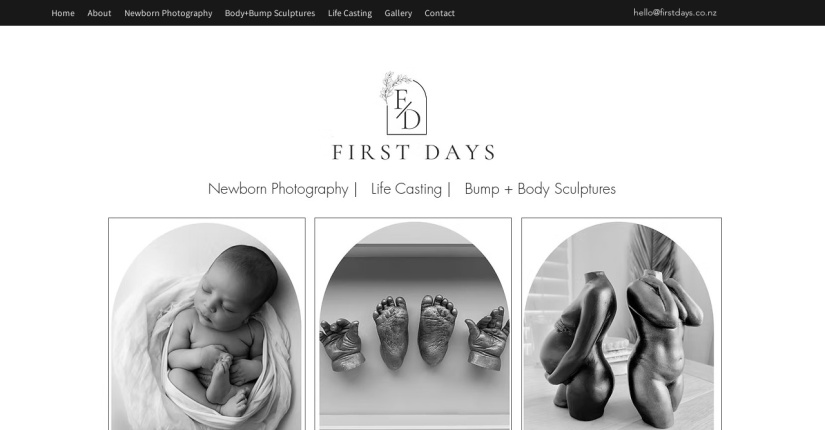Open Newborn Photography in the nav bar

click(x=168, y=13)
